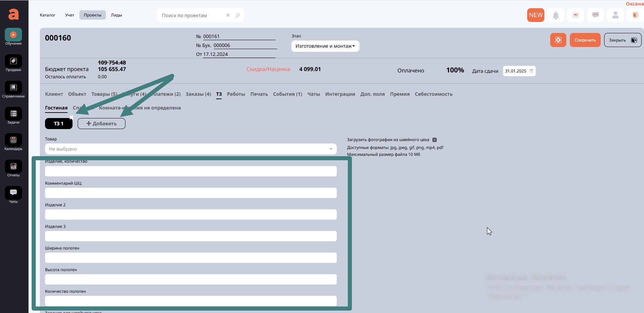Open the Обучение sidebar section
644x313 pixels.
point(13,35)
